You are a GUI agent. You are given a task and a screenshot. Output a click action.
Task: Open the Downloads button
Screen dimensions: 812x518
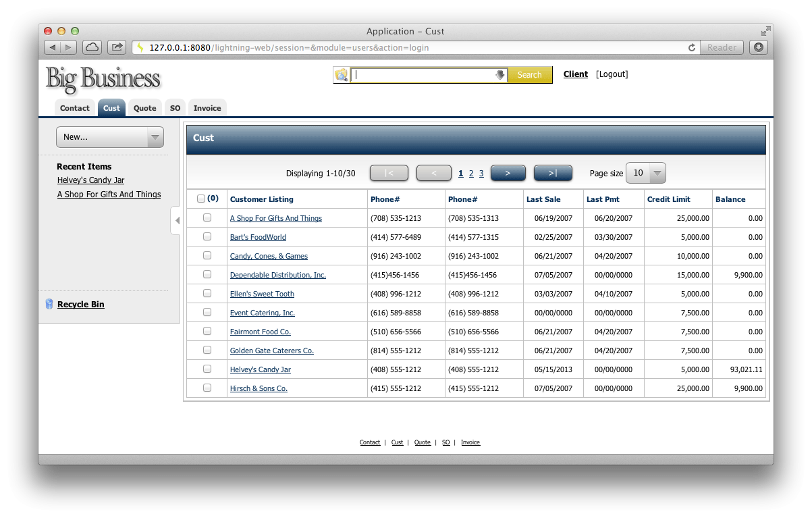coord(759,47)
